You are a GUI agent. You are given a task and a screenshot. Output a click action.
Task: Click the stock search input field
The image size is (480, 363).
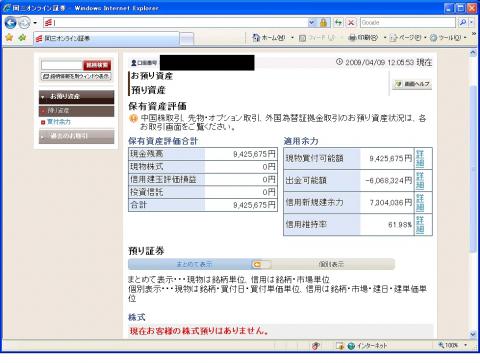tap(62, 65)
